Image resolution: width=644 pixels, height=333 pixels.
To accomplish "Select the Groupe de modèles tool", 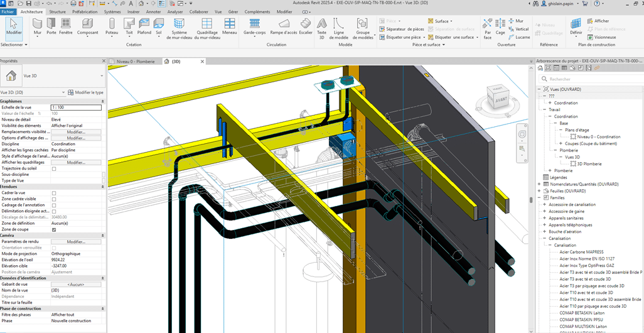I will tap(362, 28).
